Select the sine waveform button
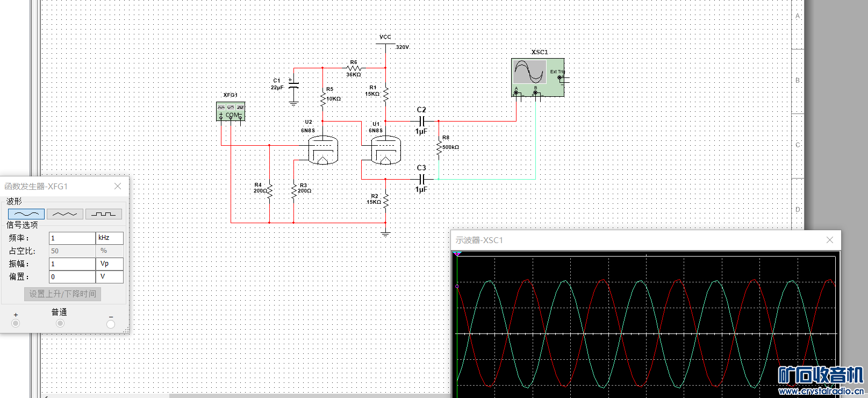This screenshot has height=398, width=868. point(26,214)
